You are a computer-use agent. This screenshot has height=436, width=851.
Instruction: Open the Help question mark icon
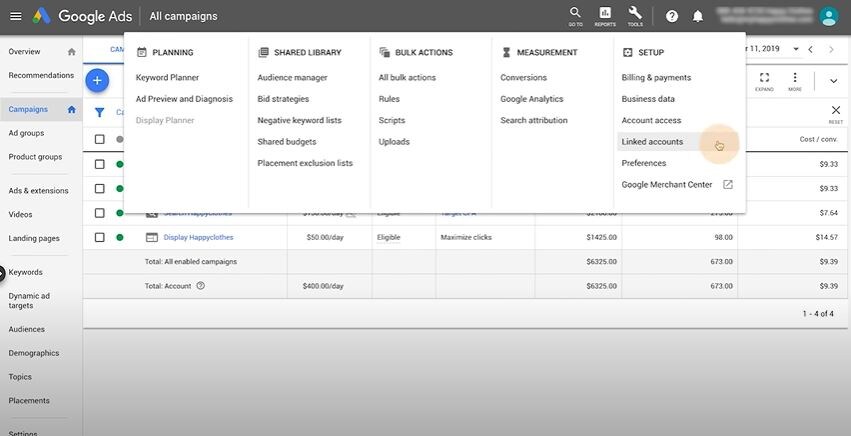coord(672,16)
